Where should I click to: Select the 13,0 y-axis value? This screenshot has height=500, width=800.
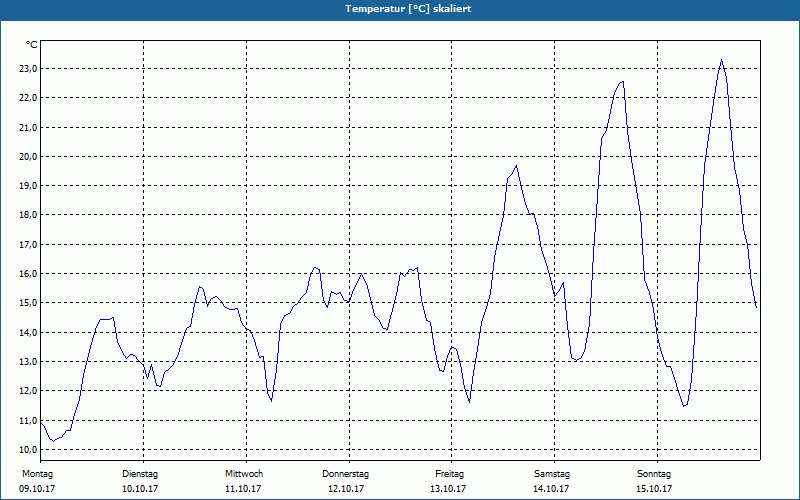coord(28,362)
